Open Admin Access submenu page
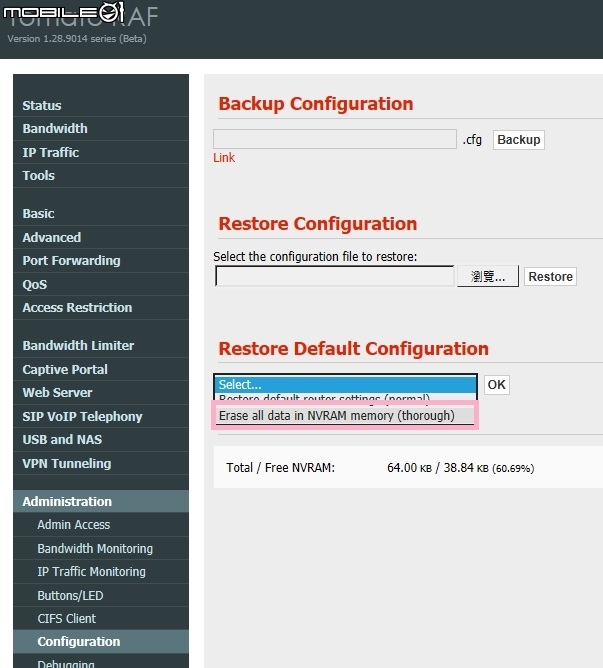Screen dimensions: 603x668 click(74, 525)
